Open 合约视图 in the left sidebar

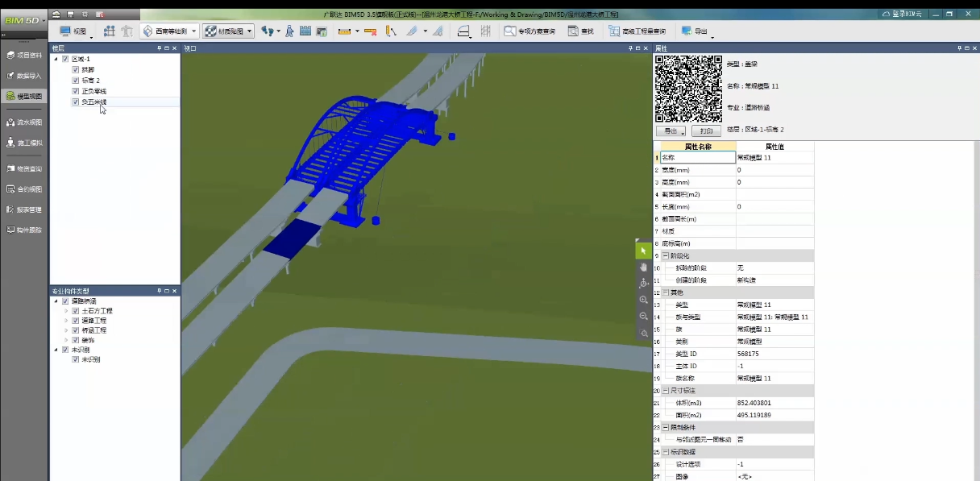(24, 189)
